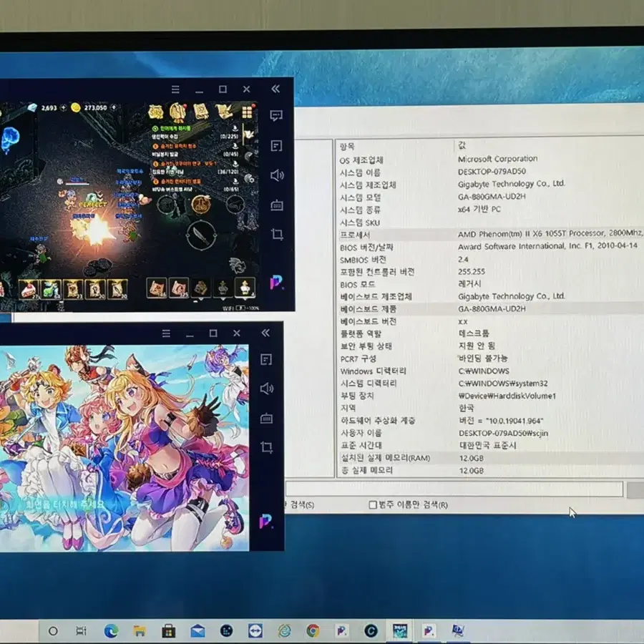Click the value 'Gigabyte Technology Co., Ltd.' for 시스템 제조업체
Screen dimensions: 644x644
pyautogui.click(x=512, y=184)
